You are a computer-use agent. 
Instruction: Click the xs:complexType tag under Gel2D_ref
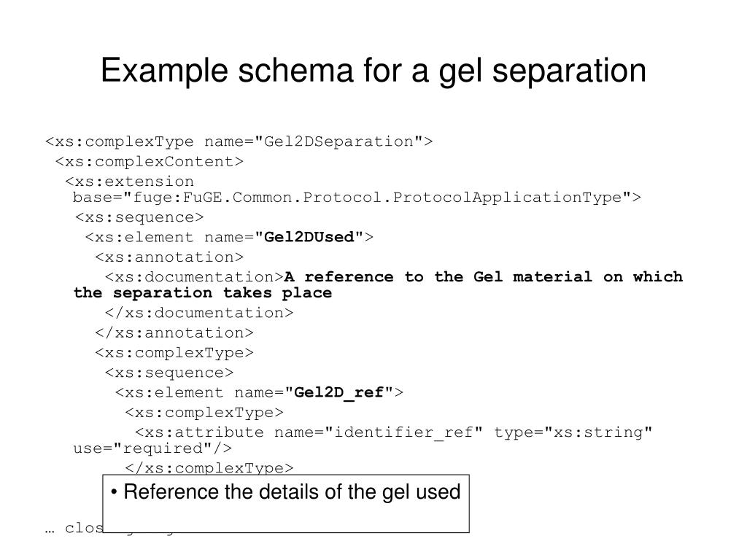[x=204, y=413]
